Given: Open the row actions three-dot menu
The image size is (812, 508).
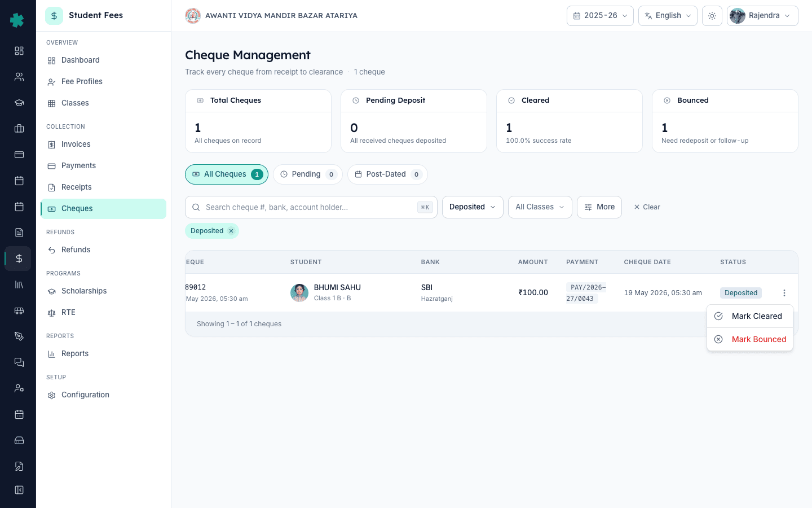Looking at the screenshot, I should pyautogui.click(x=784, y=293).
